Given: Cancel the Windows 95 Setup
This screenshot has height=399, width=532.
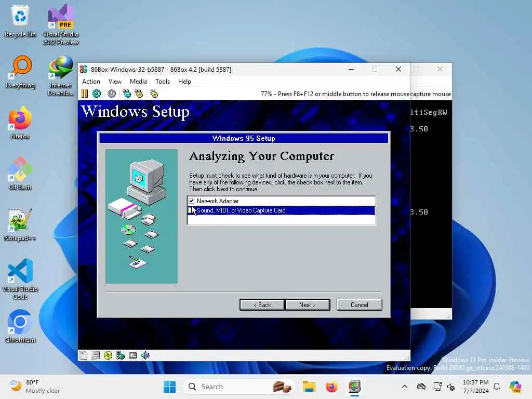Looking at the screenshot, I should pyautogui.click(x=360, y=304).
